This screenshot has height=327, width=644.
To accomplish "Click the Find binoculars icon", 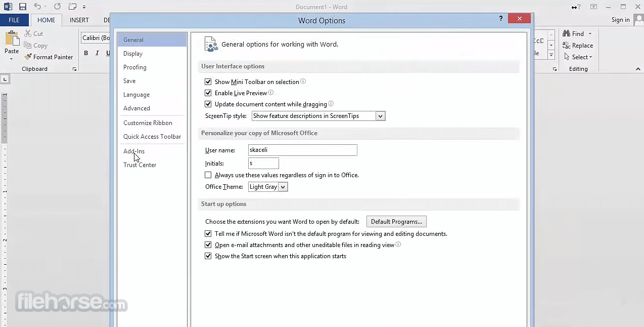I will point(567,33).
